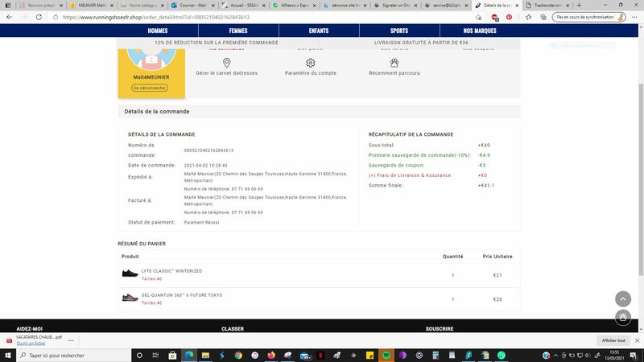Open File Explorer in taskbar
Screen dimensions: 644x362
click(x=205, y=356)
